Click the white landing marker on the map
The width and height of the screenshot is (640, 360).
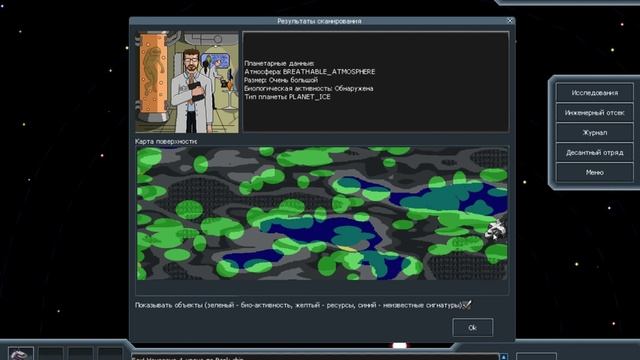click(x=496, y=230)
